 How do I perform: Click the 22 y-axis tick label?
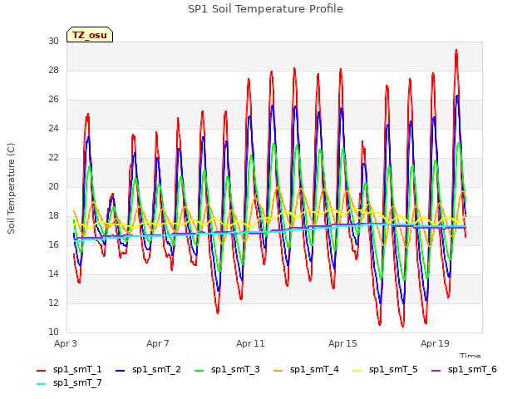click(x=53, y=158)
